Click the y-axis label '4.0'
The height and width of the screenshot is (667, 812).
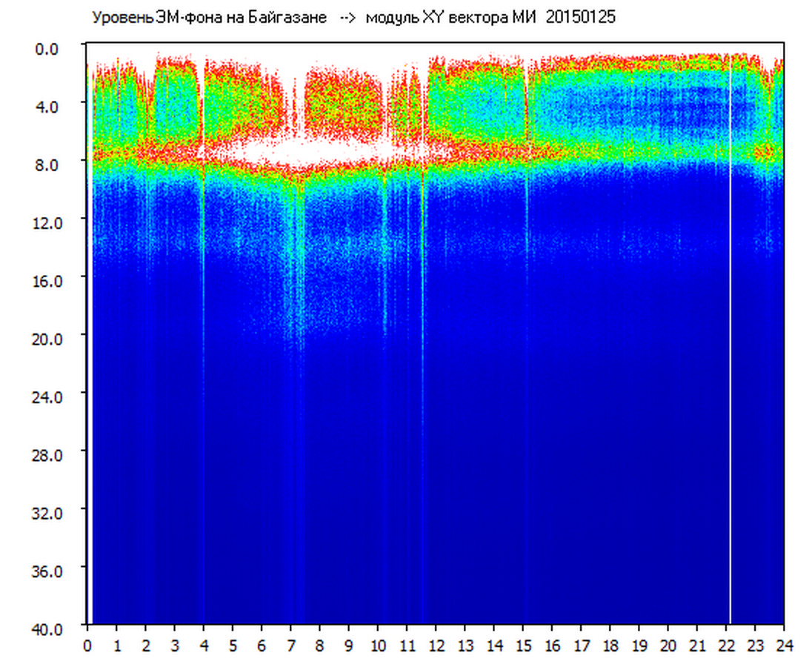[x=47, y=107]
